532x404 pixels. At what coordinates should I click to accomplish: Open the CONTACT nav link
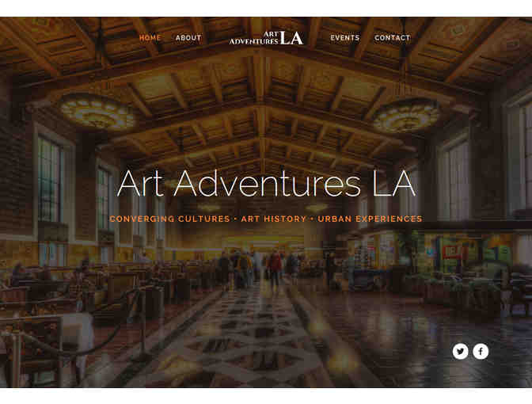pyautogui.click(x=392, y=38)
